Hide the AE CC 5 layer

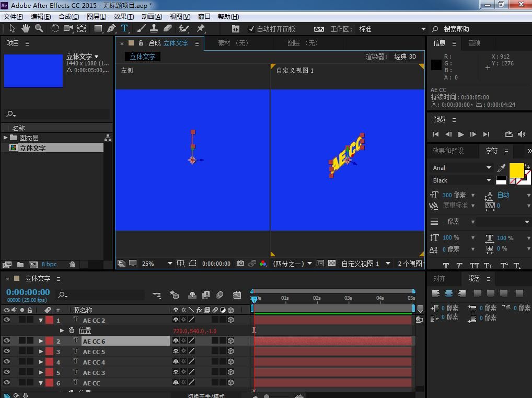pos(6,351)
